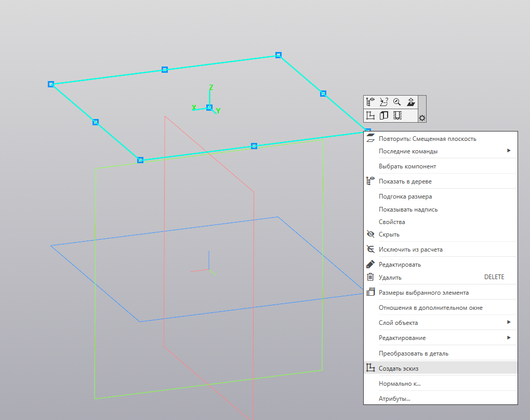Screen dimensions: 530x420
Task: Select Размеры выбранного элемента entry
Action: [441, 293]
